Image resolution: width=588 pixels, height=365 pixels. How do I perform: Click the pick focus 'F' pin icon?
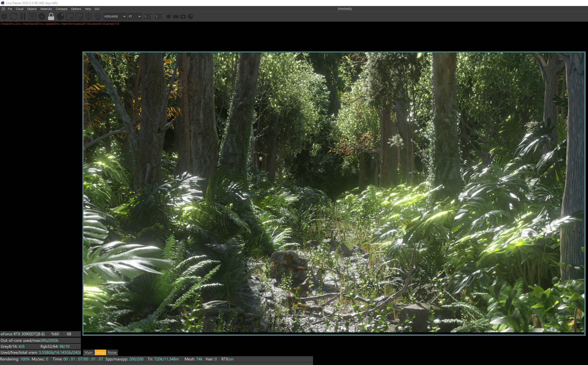[89, 16]
